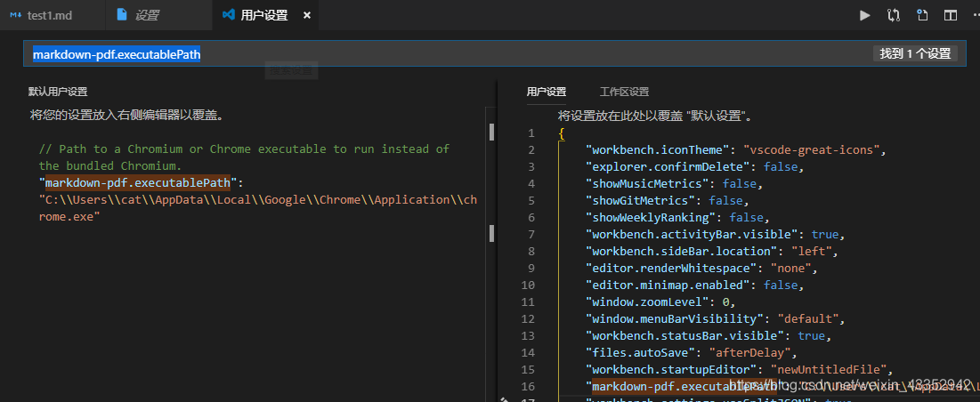Image resolution: width=980 pixels, height=402 pixels.
Task: Click the "workbench.statusBar.visible" setting line
Action: 709,336
